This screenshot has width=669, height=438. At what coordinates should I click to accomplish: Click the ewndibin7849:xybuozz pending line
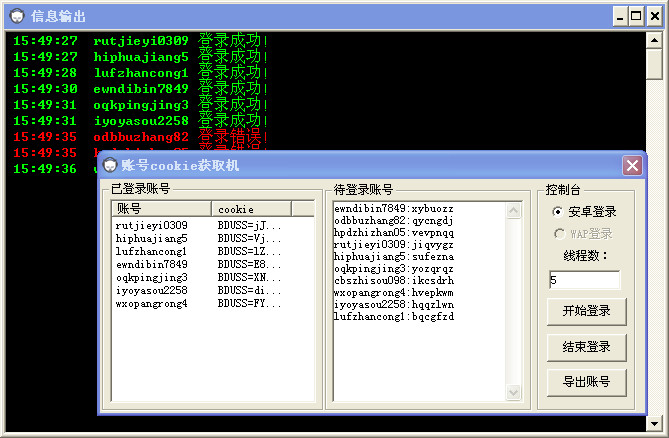394,209
